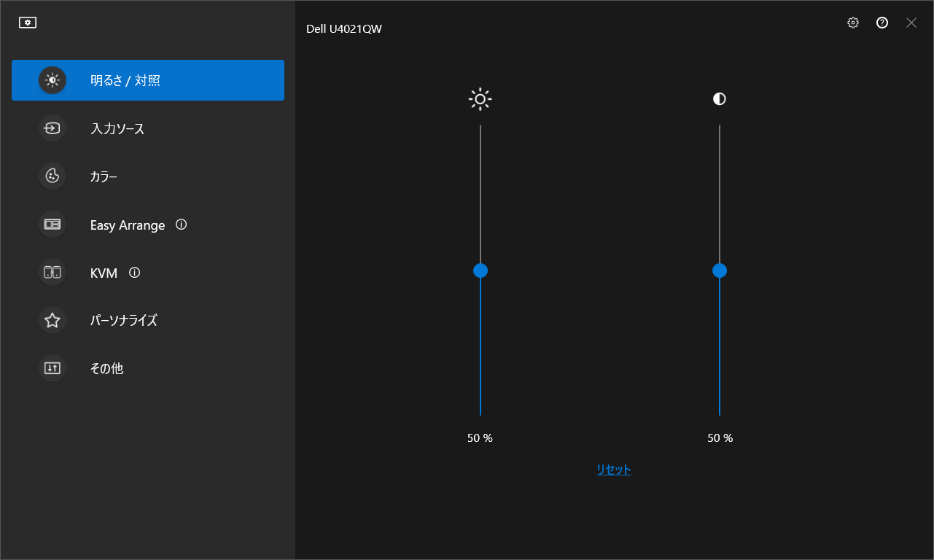Click the brightness slider handle
934x560 pixels.
click(x=480, y=271)
